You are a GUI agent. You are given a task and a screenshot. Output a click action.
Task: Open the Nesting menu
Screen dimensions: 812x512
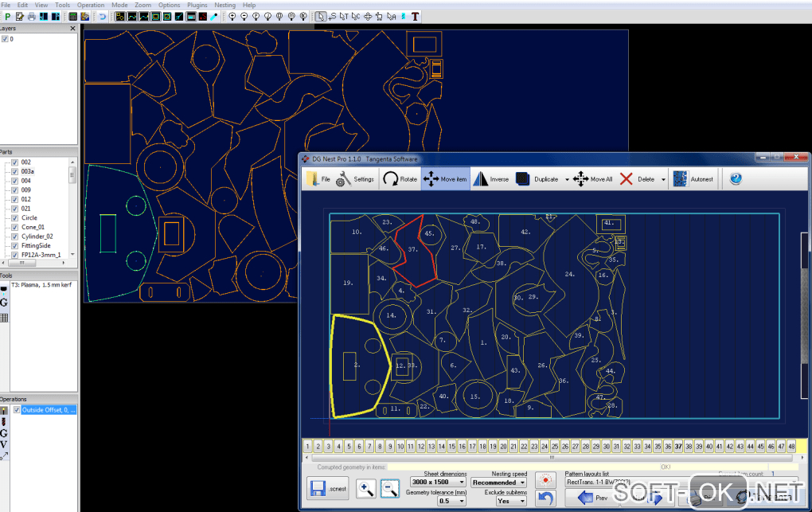[x=224, y=5]
